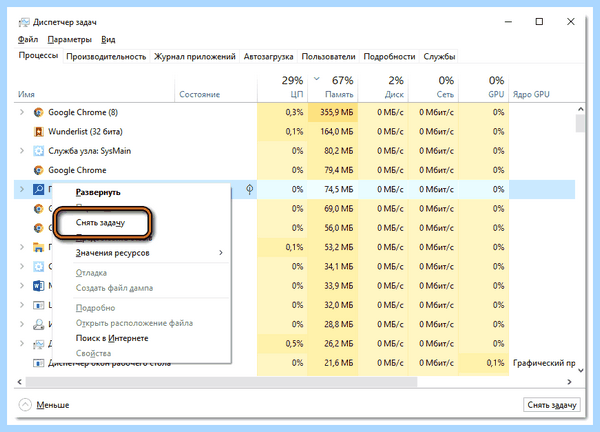Choose Поиск в Интернете in context menu
The width and height of the screenshot is (600, 432).
[x=112, y=338]
